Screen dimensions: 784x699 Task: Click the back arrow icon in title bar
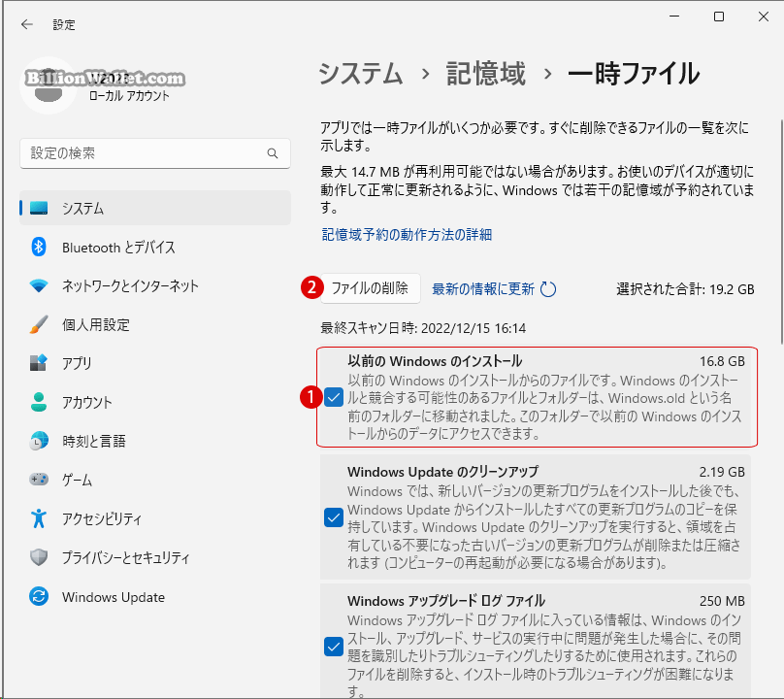(x=27, y=24)
